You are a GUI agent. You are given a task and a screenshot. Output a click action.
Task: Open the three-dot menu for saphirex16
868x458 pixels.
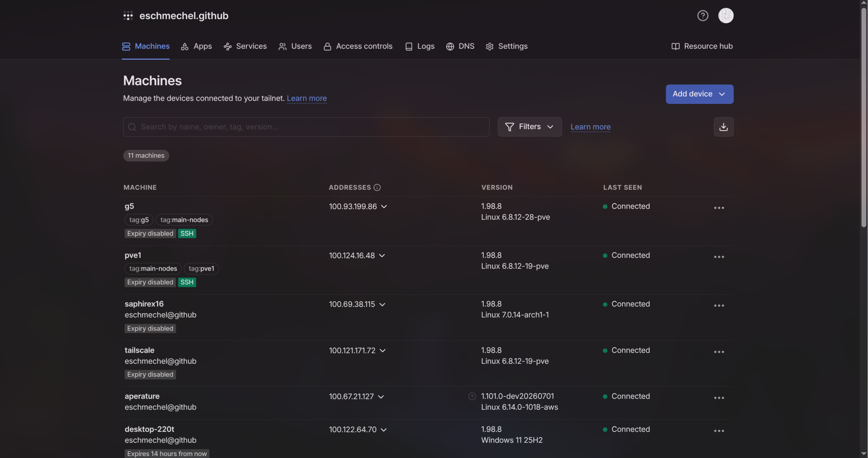coord(719,305)
